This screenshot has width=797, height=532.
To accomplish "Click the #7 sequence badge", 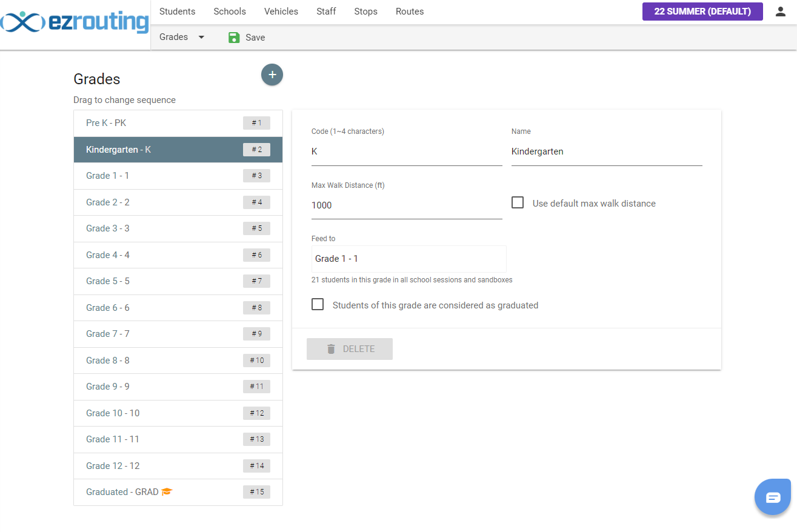I will tap(256, 281).
